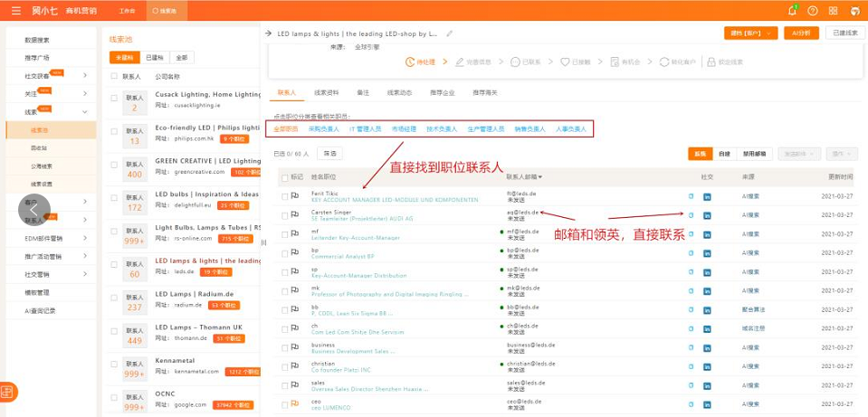Image resolution: width=868 pixels, height=417 pixels.
Task: Open the hamburger menu in top bar
Action: click(x=16, y=11)
